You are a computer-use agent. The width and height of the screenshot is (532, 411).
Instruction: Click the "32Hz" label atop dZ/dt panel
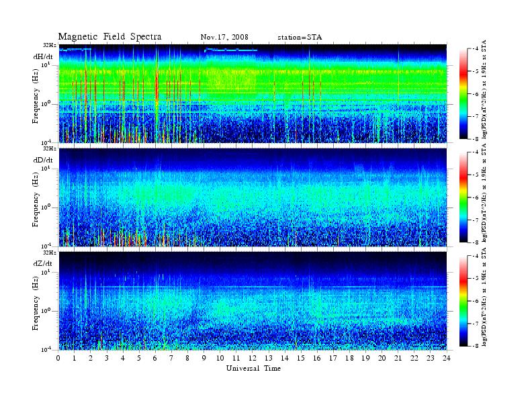[50, 253]
